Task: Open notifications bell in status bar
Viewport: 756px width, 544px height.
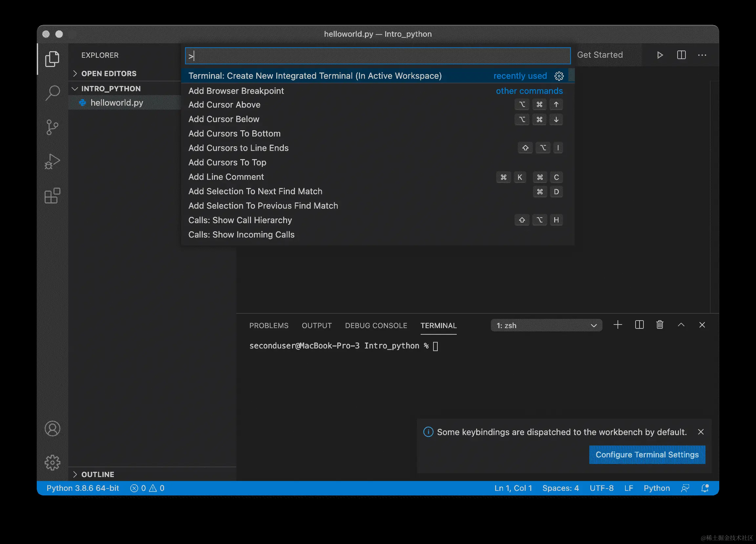Action: (705, 488)
